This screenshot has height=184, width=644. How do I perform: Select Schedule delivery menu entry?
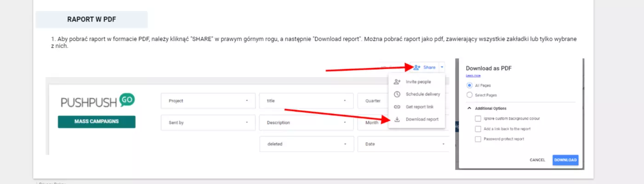417,94
